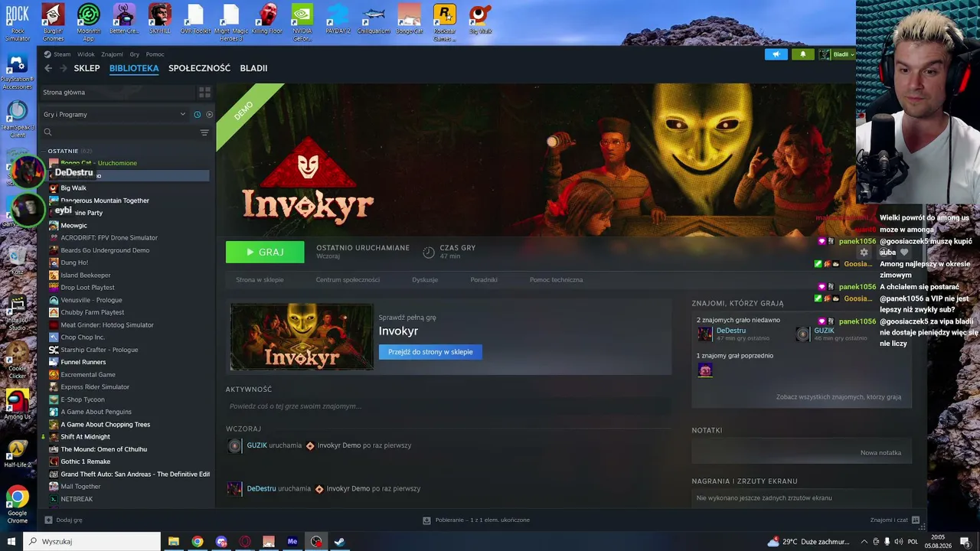Open File Explorer from the taskbar

click(174, 542)
